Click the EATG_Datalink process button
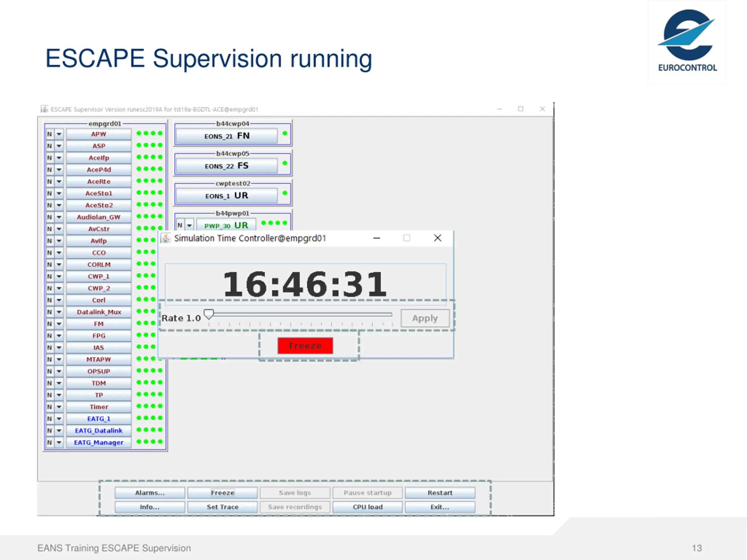 99,430
